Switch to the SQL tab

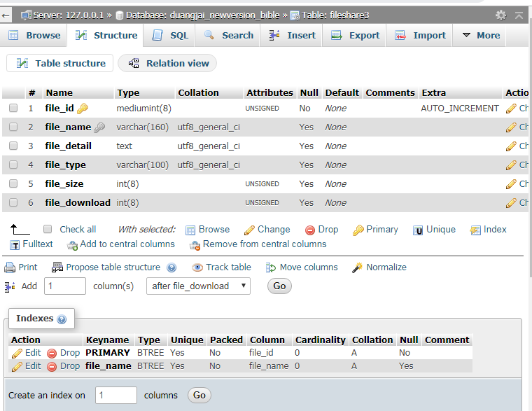(x=171, y=36)
